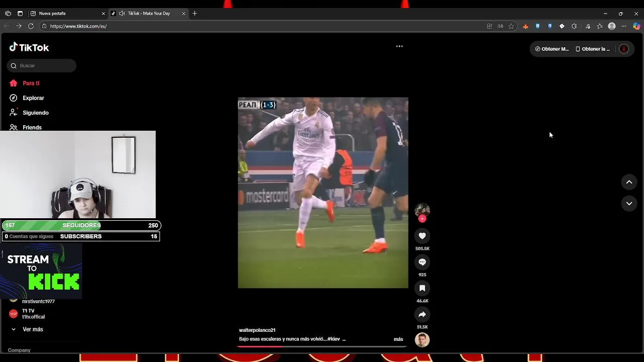Open the media control music icon
Screen dimensions: 644x362
[588, 26]
